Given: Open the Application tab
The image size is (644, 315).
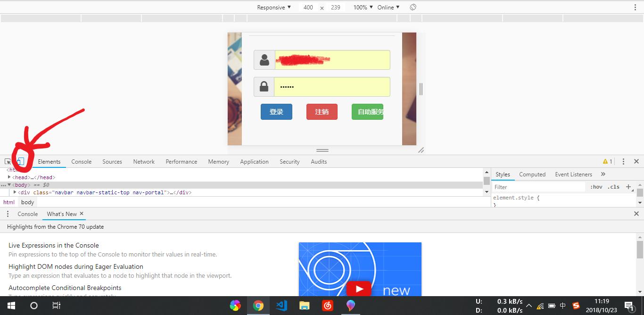Looking at the screenshot, I should click(x=254, y=161).
